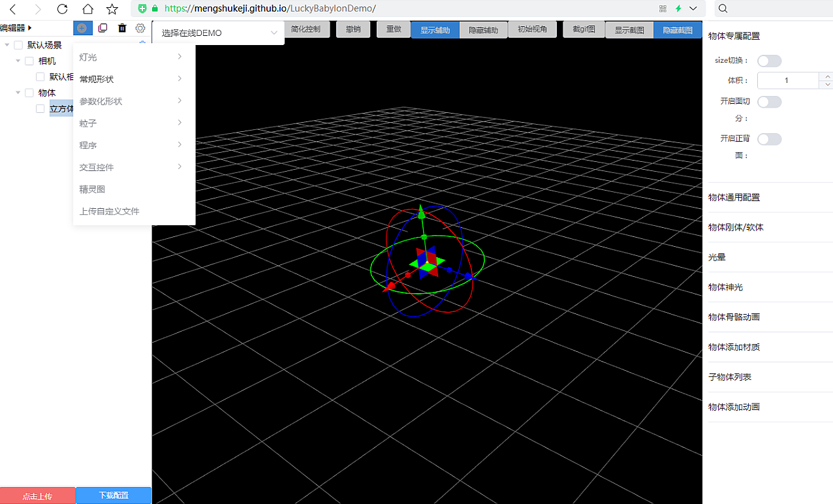Toggle the size切换 switch
833x504 pixels.
(x=769, y=61)
